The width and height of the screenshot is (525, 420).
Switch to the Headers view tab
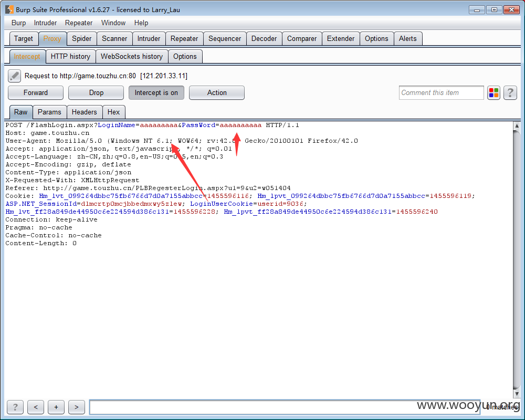pos(85,112)
